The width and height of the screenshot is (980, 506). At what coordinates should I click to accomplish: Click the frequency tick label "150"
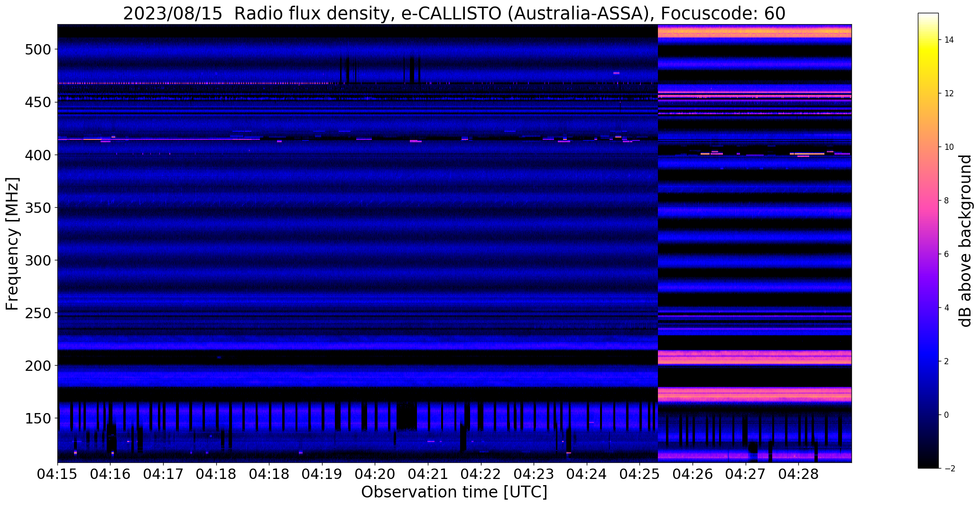point(39,418)
